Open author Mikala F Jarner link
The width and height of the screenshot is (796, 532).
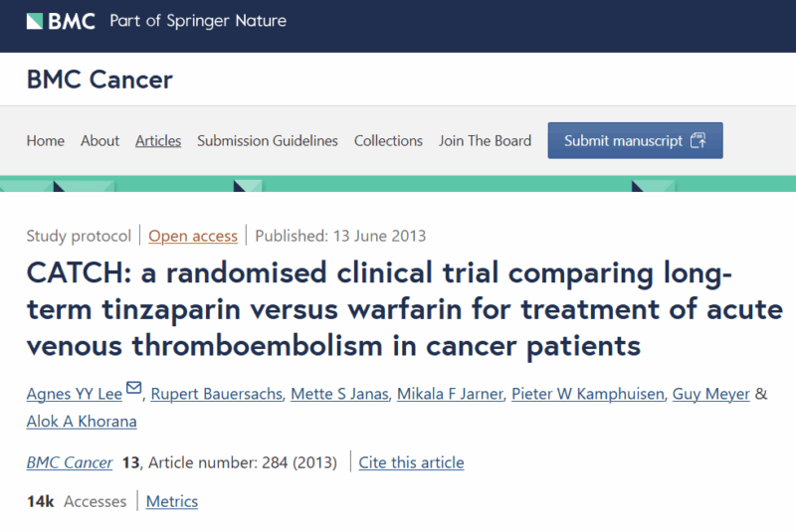[x=450, y=394]
